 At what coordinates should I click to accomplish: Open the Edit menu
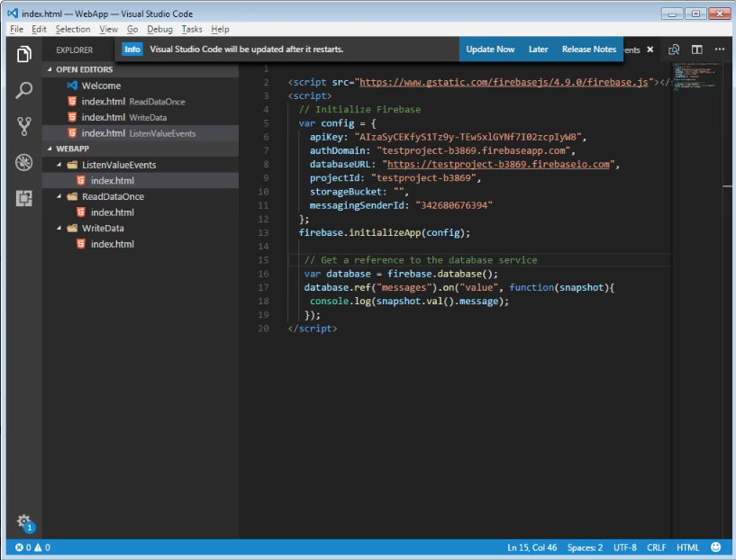coord(39,29)
